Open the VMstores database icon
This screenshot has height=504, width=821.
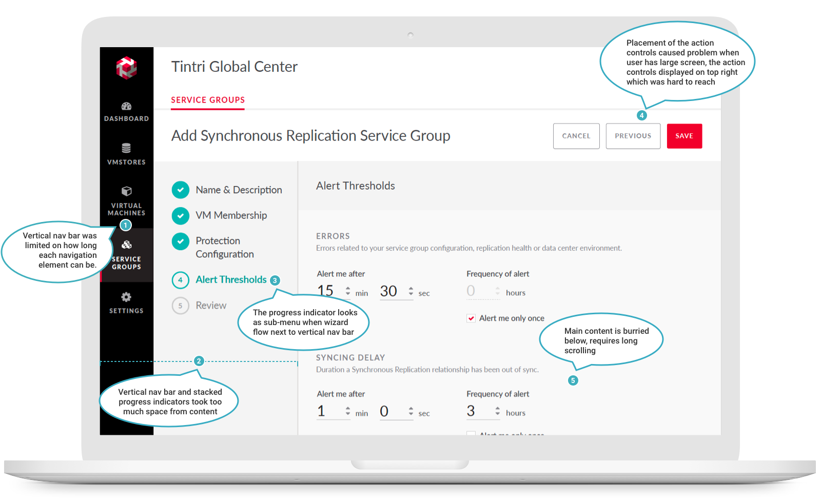[x=126, y=148]
